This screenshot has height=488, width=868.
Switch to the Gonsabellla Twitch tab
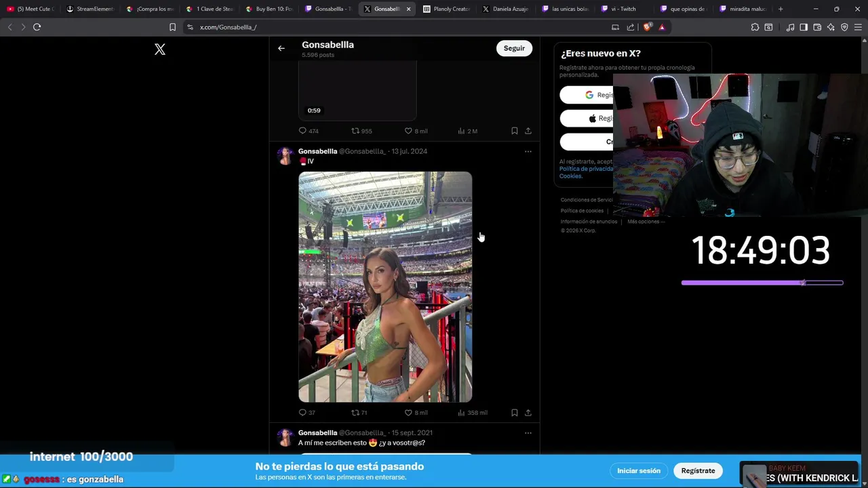click(x=328, y=9)
